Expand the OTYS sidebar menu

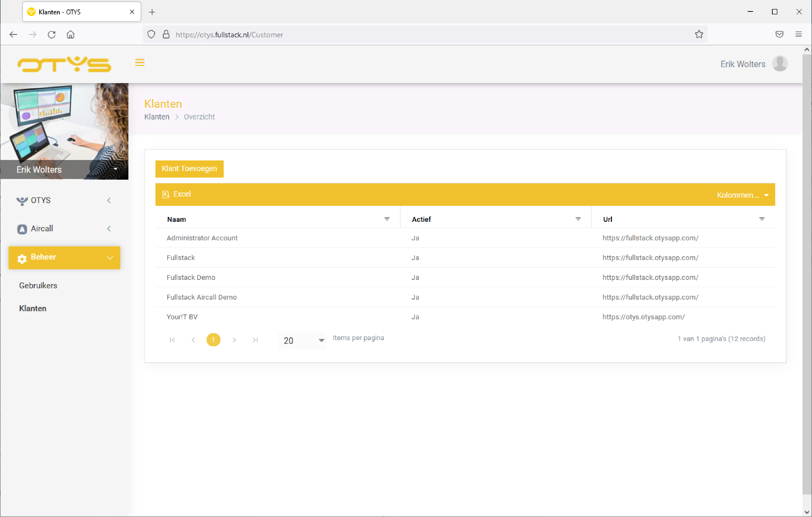point(64,200)
